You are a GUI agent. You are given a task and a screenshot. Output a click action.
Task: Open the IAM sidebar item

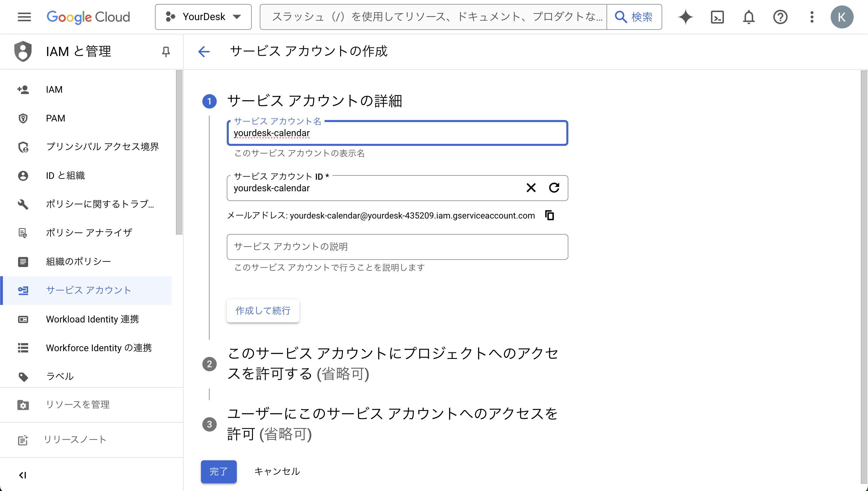point(86,90)
